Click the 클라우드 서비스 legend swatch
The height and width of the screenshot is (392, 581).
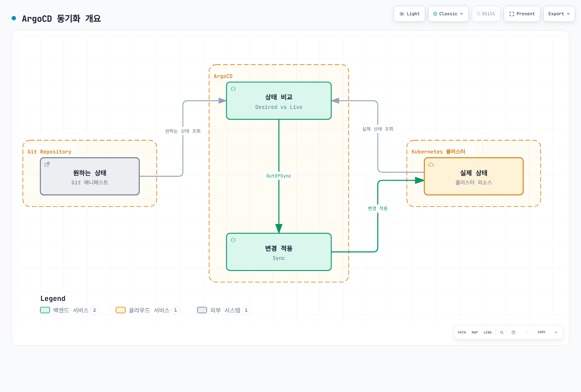click(121, 310)
